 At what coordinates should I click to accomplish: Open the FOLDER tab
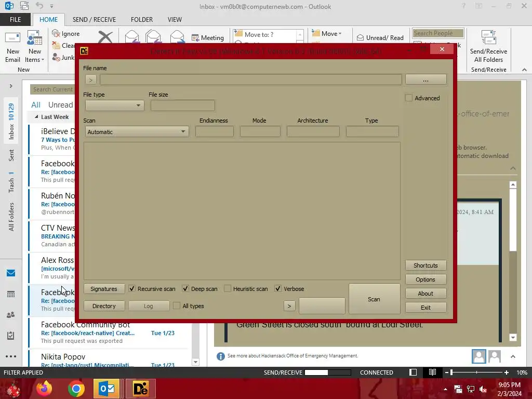click(142, 20)
